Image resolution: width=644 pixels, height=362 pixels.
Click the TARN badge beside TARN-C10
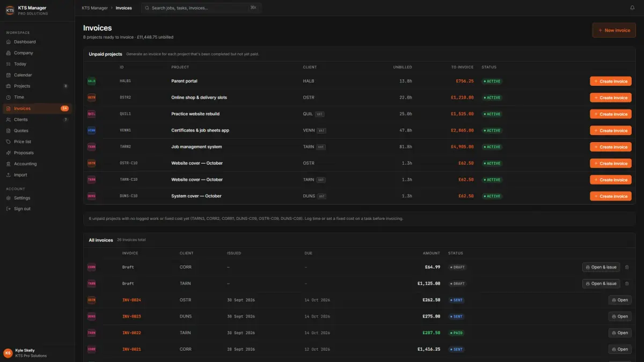[x=92, y=180]
